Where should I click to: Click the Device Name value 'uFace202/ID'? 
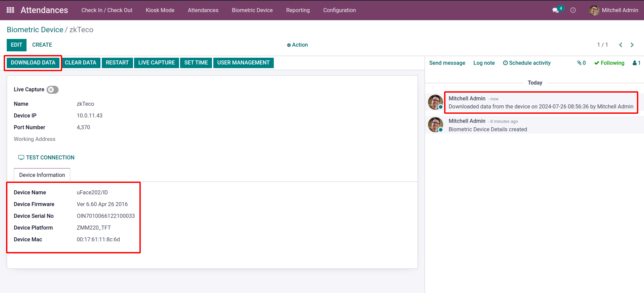92,192
